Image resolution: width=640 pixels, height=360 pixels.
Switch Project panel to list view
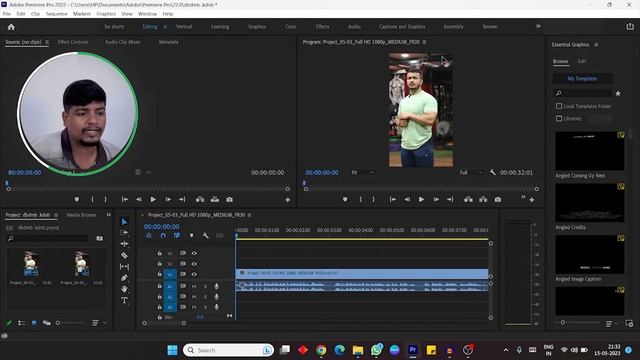(21, 323)
